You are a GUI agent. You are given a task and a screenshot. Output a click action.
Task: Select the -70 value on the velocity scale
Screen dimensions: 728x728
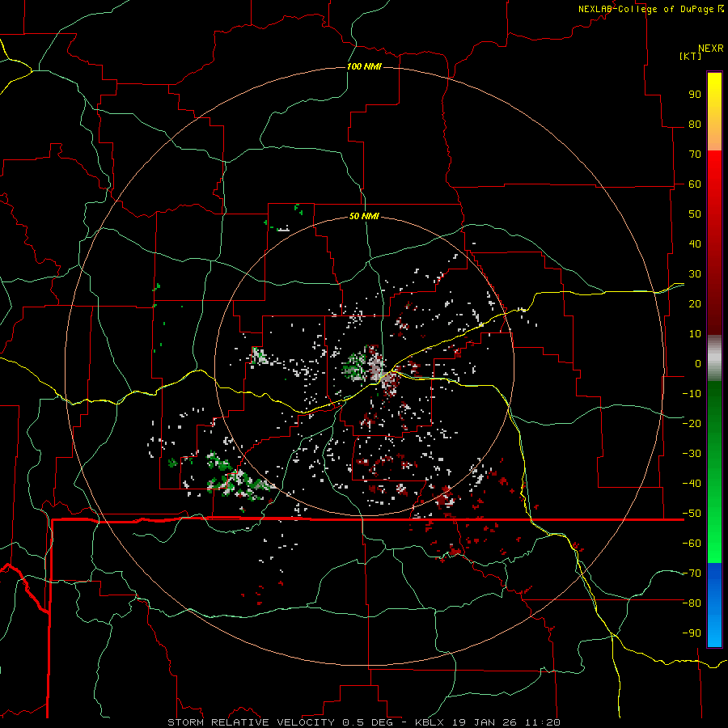692,574
